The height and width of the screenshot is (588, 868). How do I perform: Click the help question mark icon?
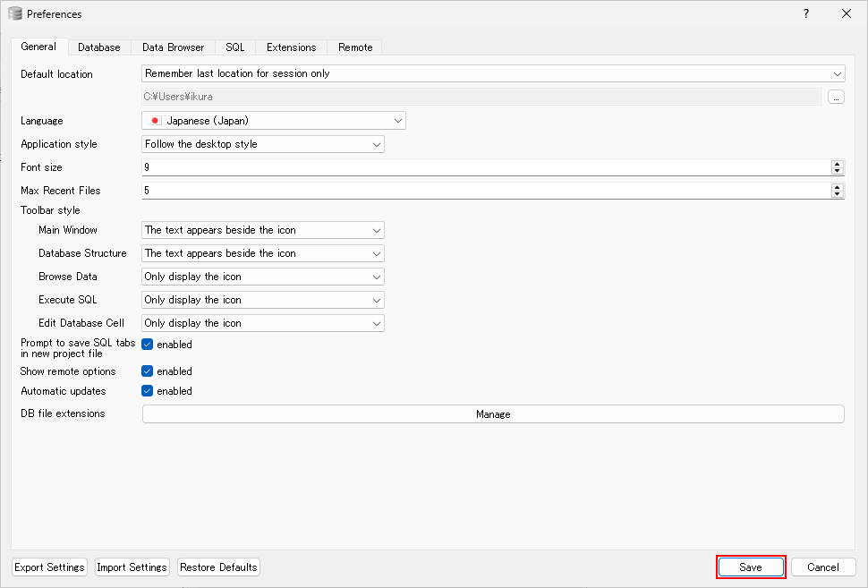point(805,13)
